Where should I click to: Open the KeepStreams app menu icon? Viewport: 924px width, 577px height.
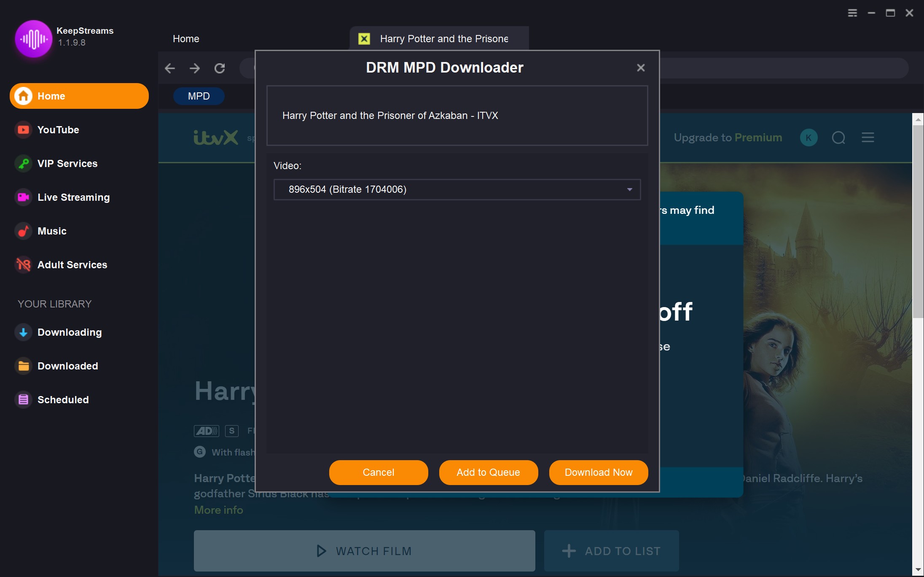pos(852,13)
